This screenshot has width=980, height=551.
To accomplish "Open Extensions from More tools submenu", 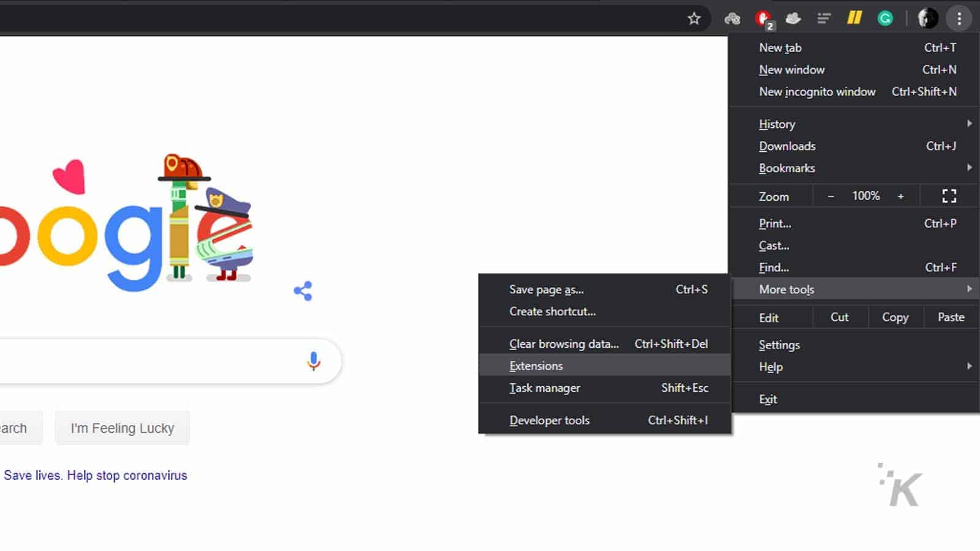I will point(605,365).
